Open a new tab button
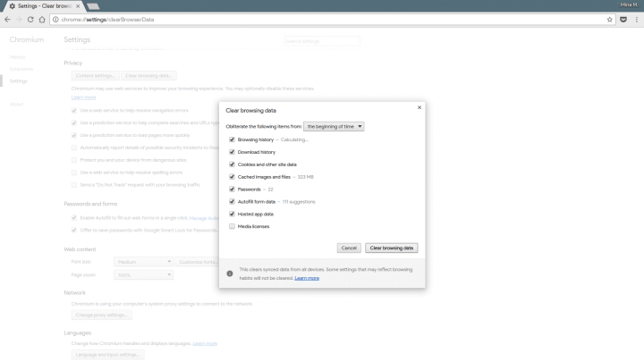Viewport: 644px width, 362px height. coord(93,6)
